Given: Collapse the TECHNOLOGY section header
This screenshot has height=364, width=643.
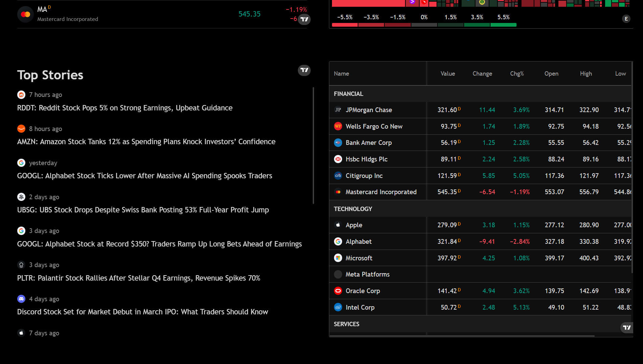Looking at the screenshot, I should tap(353, 209).
